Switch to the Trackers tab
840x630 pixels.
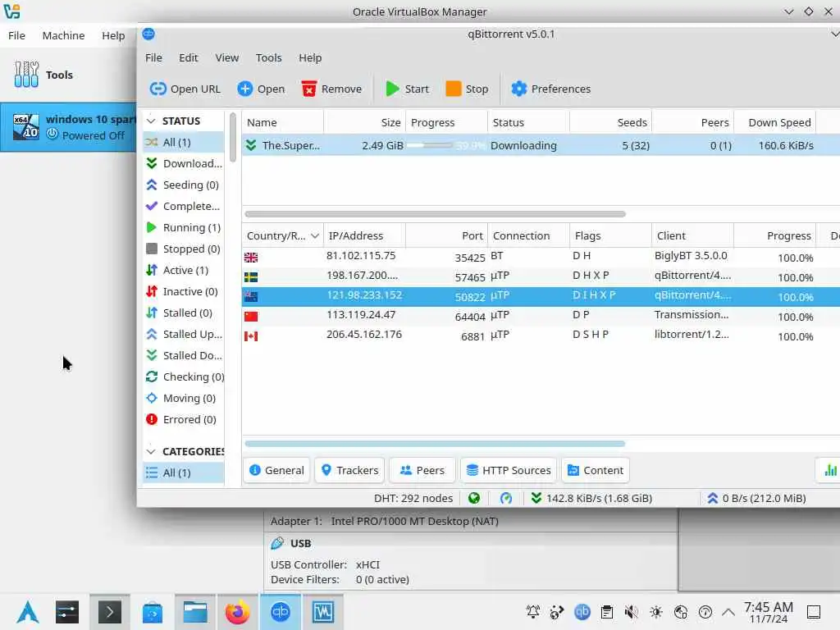(x=349, y=470)
